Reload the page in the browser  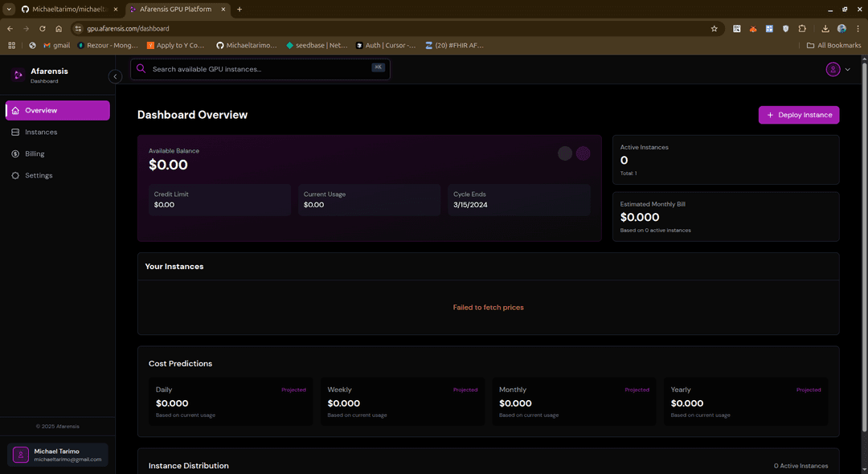click(42, 28)
